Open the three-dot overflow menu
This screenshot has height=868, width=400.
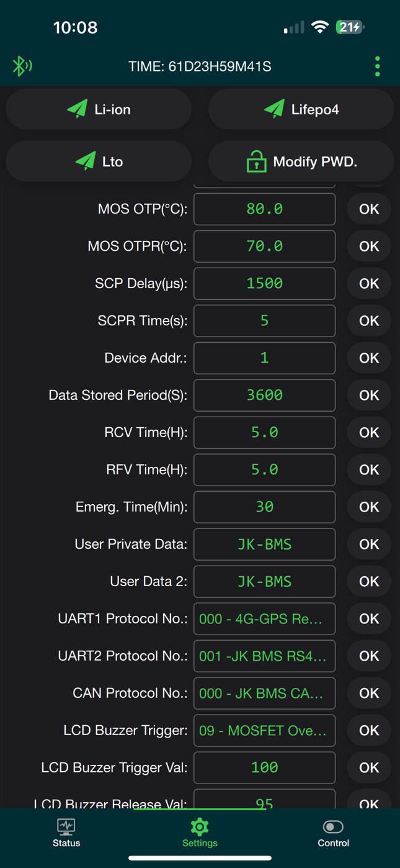tap(377, 66)
